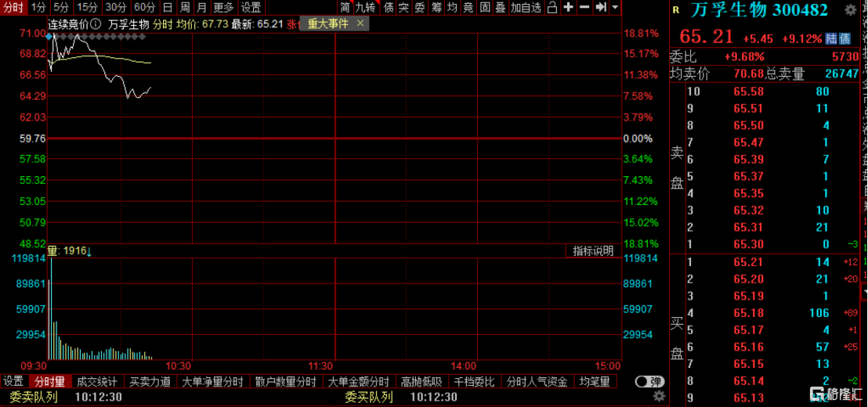Select the 千档委比 indicator tab
Image resolution: width=868 pixels, height=407 pixels.
(474, 382)
